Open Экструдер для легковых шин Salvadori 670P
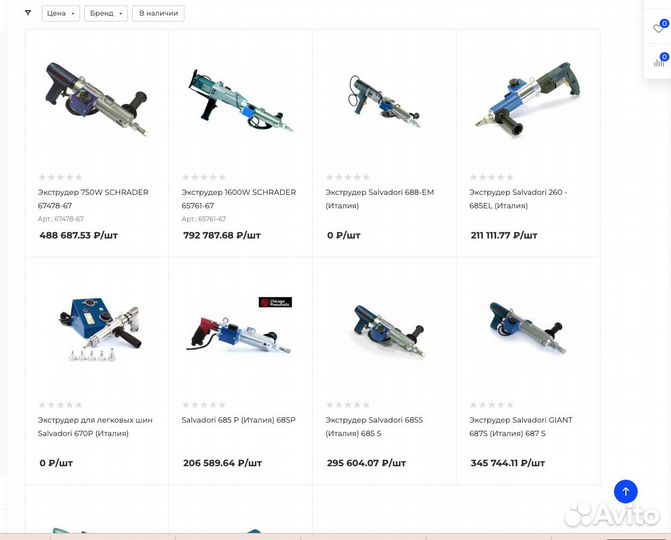The height and width of the screenshot is (540, 671). (95, 427)
